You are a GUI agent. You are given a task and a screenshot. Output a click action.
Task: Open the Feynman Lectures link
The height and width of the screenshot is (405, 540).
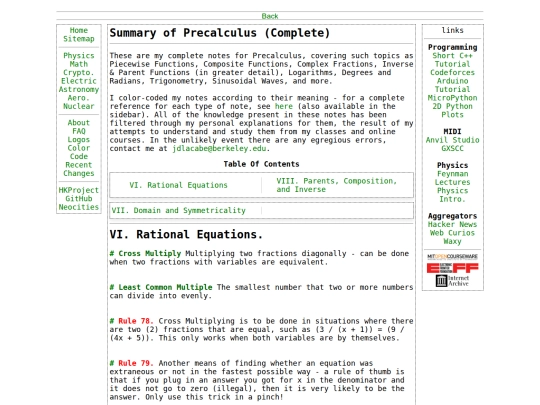tap(452, 178)
